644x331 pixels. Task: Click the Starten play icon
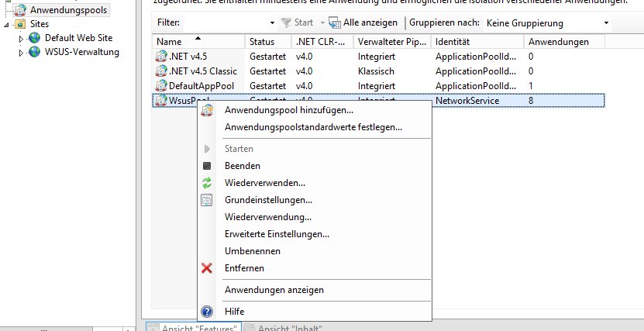(207, 149)
